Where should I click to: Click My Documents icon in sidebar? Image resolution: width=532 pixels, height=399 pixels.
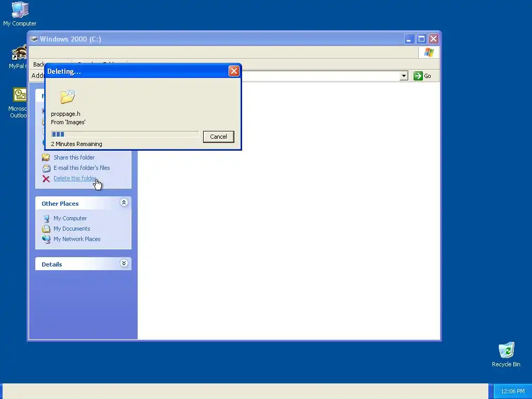click(46, 229)
